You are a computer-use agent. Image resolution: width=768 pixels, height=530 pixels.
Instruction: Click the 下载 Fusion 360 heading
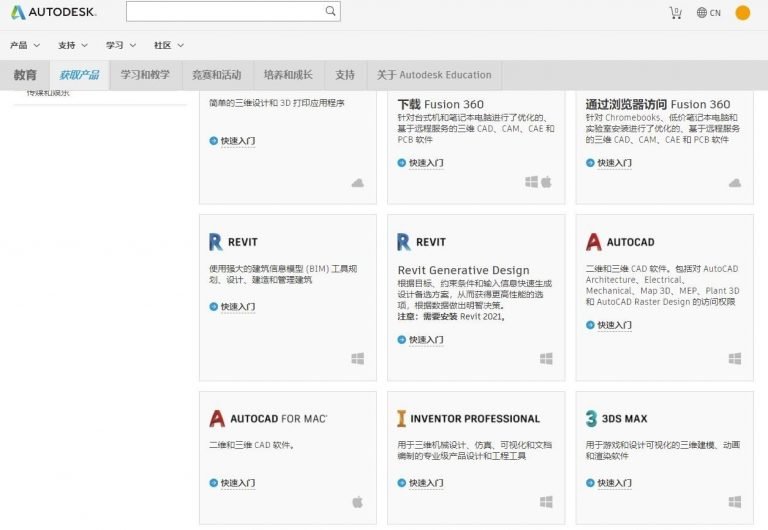click(440, 104)
